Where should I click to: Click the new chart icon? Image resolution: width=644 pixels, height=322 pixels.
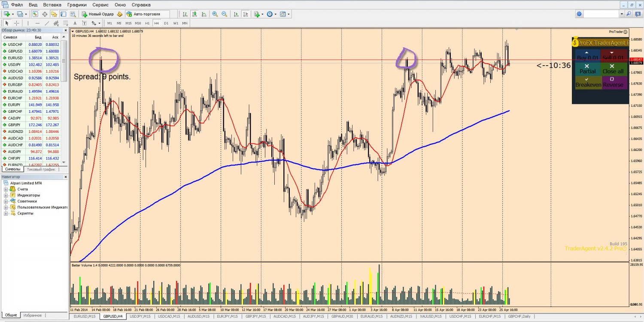click(x=7, y=14)
